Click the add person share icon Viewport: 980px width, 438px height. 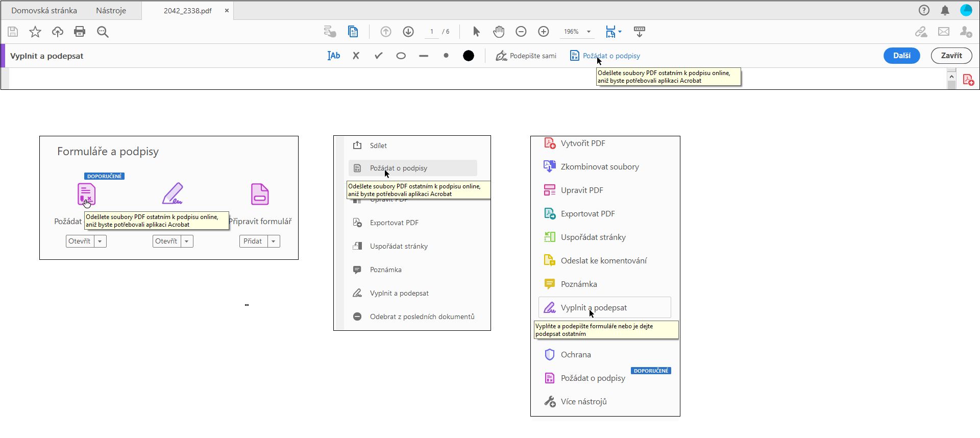tap(966, 32)
